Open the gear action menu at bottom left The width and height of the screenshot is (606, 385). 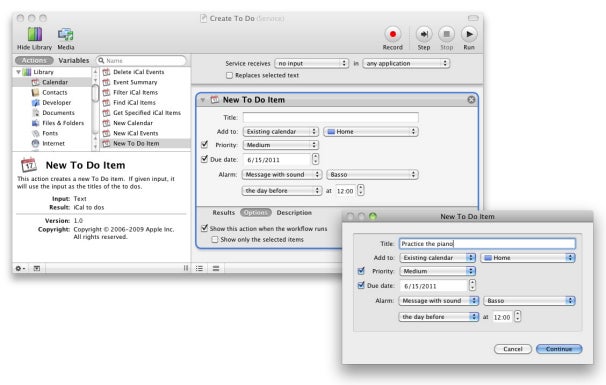[x=20, y=268]
